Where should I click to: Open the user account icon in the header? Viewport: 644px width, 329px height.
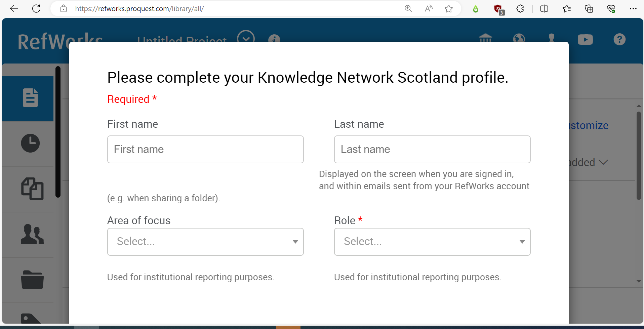point(552,38)
